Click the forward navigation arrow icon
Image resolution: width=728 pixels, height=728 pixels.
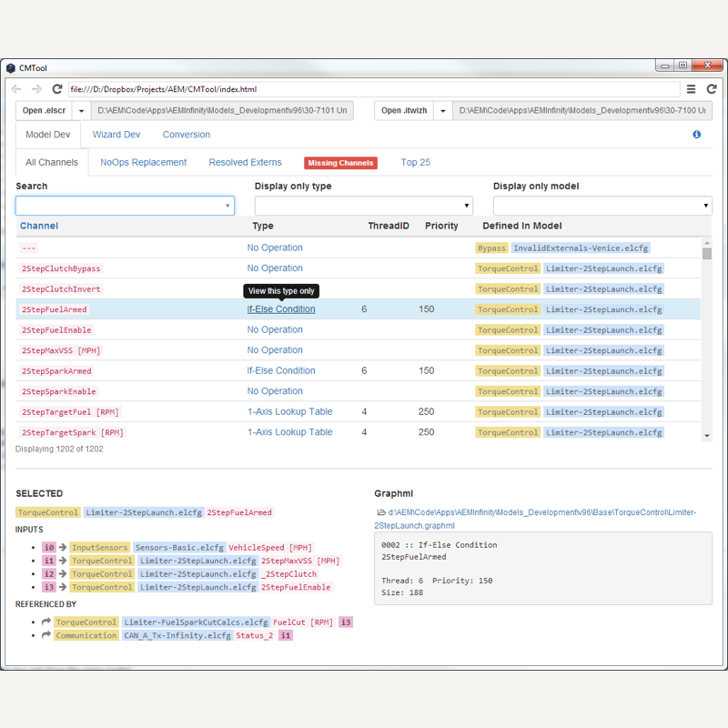36,89
